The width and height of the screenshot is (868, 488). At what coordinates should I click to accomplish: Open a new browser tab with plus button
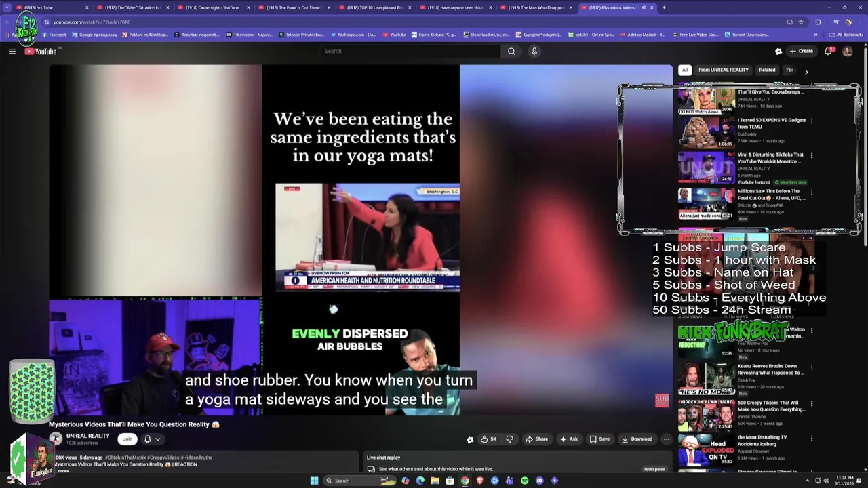click(x=664, y=7)
